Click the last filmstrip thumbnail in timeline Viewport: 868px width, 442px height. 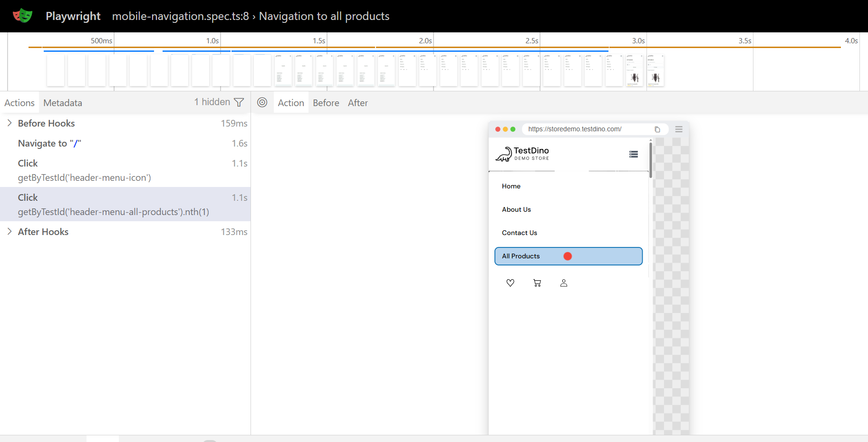tap(655, 70)
